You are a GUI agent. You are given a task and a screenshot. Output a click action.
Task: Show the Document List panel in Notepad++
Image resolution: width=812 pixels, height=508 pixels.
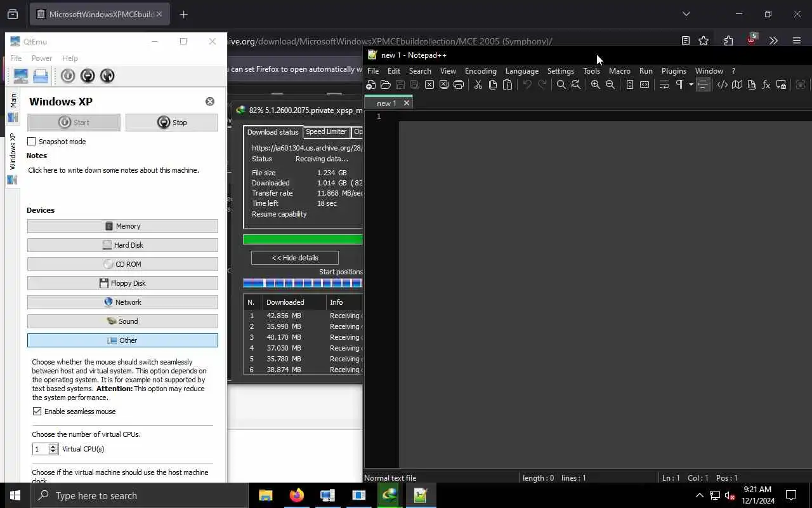(x=752, y=84)
